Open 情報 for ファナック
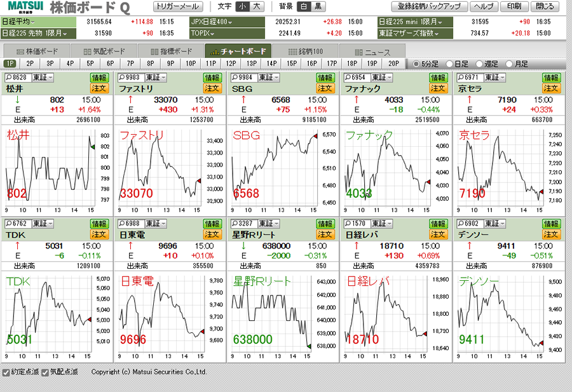The width and height of the screenshot is (572, 392). (438, 78)
